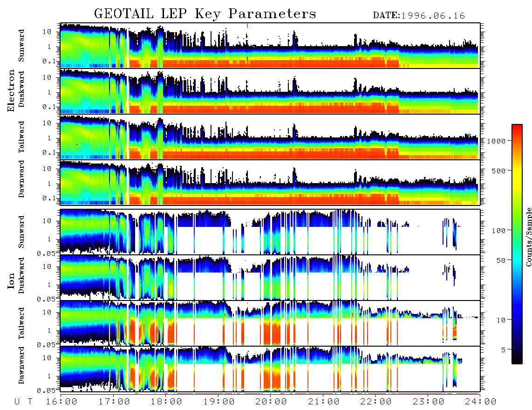Select the Electron "Duskward" panel label
The image size is (532, 410).
[x=22, y=89]
